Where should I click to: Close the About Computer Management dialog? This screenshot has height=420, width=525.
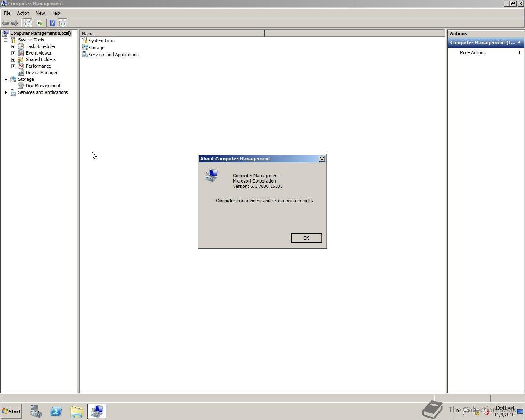click(322, 159)
